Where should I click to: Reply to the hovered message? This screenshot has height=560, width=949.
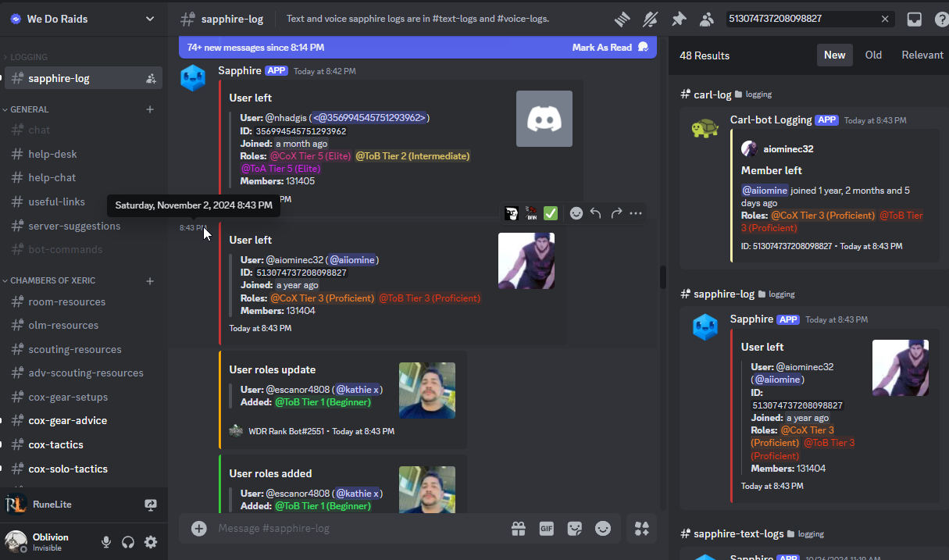[596, 213]
